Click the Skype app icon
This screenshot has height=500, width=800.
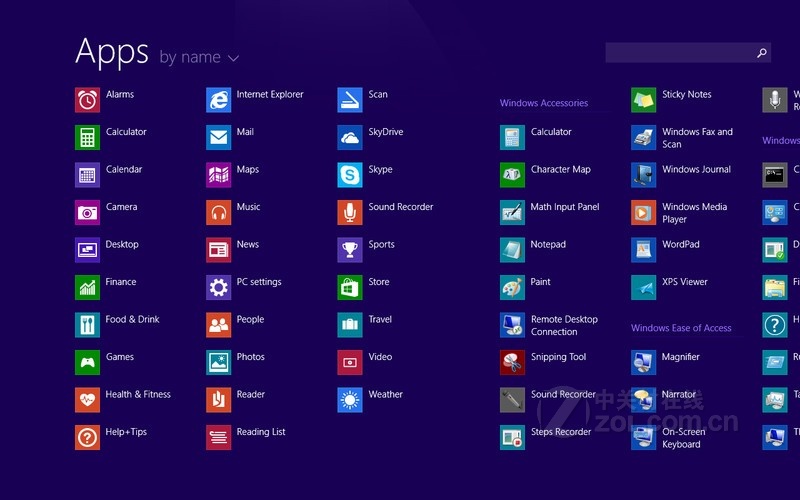tap(349, 175)
